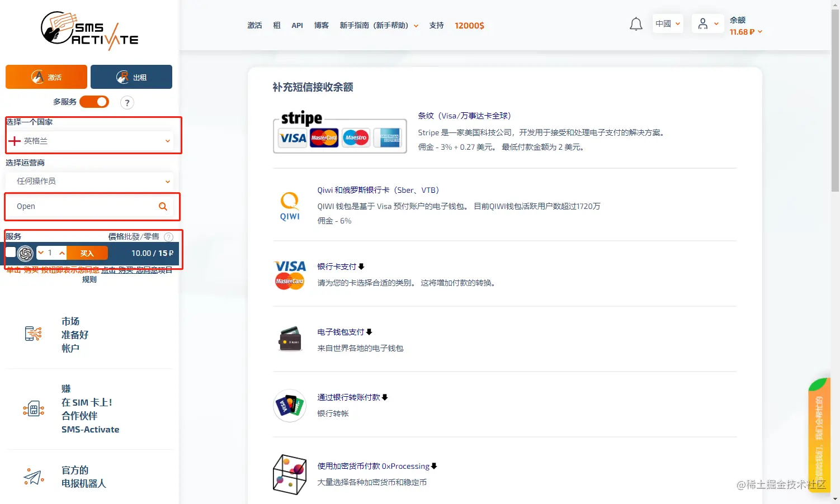Decrease the service quantity stepper
This screenshot has width=840, height=504.
coord(41,253)
